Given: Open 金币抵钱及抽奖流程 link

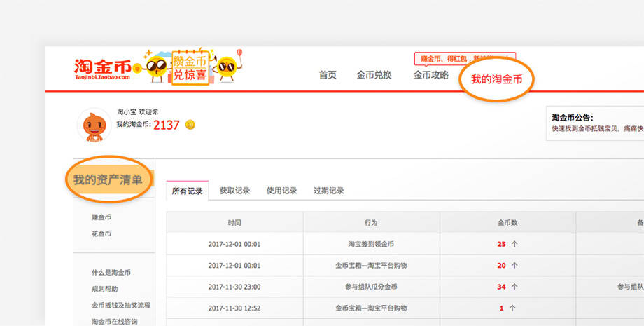Looking at the screenshot, I should 120,306.
